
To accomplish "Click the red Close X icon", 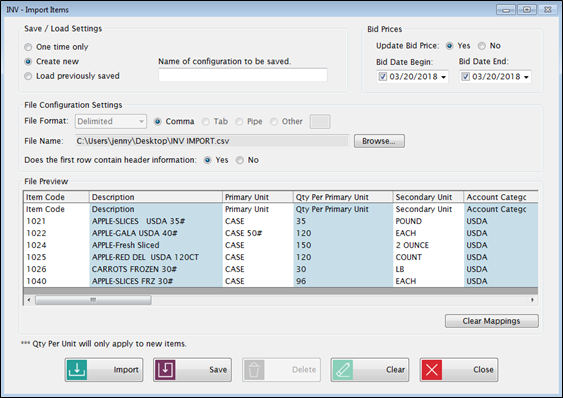I will [x=432, y=370].
